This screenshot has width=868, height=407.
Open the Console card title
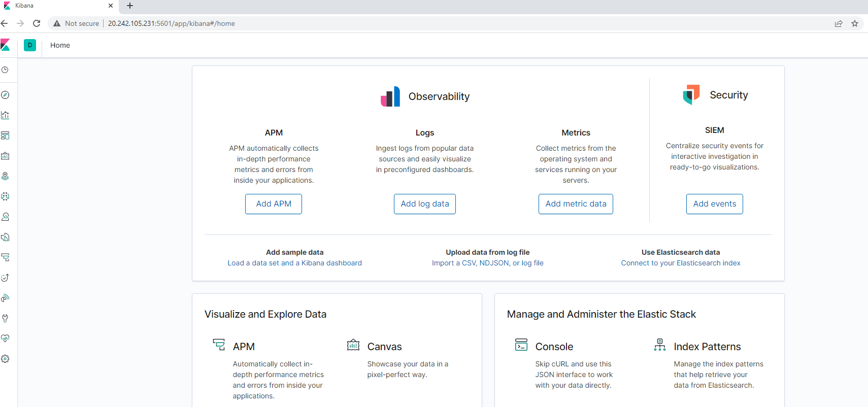pyautogui.click(x=554, y=347)
